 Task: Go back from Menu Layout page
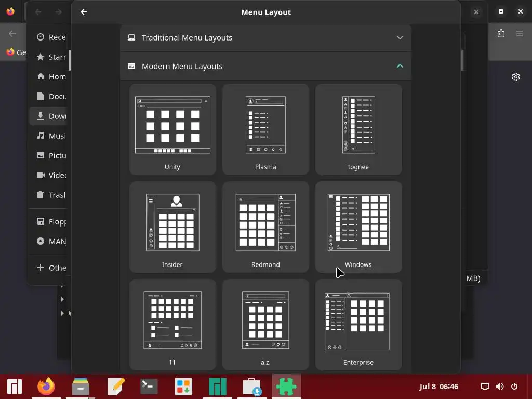(84, 12)
